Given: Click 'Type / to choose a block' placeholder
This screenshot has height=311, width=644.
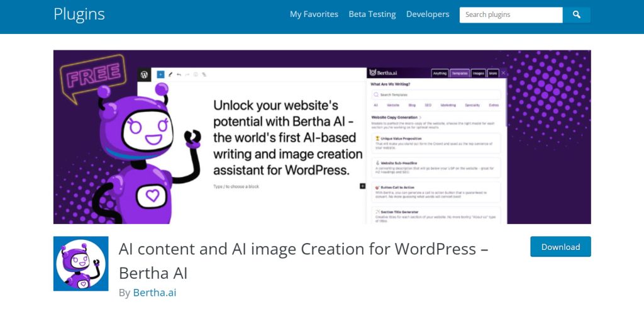Looking at the screenshot, I should click(236, 187).
